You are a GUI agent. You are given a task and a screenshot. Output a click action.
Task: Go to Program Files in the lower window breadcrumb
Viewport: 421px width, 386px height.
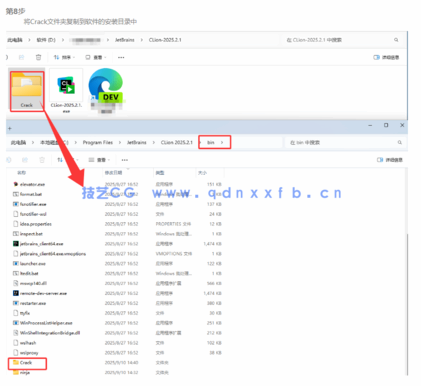(x=98, y=142)
